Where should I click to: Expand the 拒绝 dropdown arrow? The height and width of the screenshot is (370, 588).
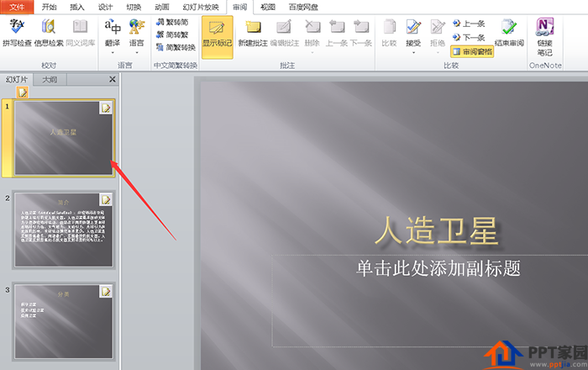coord(438,52)
